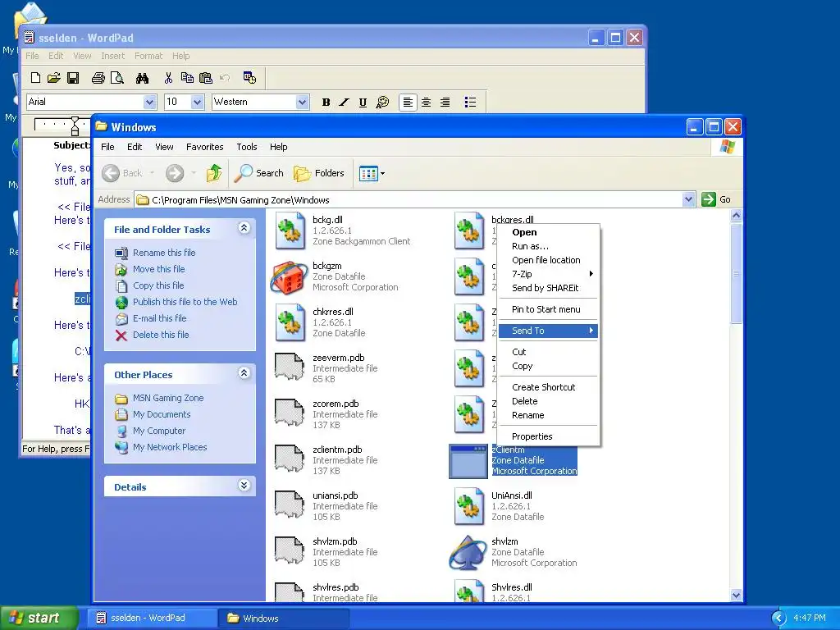Click the Up folder icon in explorer toolbar
This screenshot has width=840, height=630.
(214, 173)
